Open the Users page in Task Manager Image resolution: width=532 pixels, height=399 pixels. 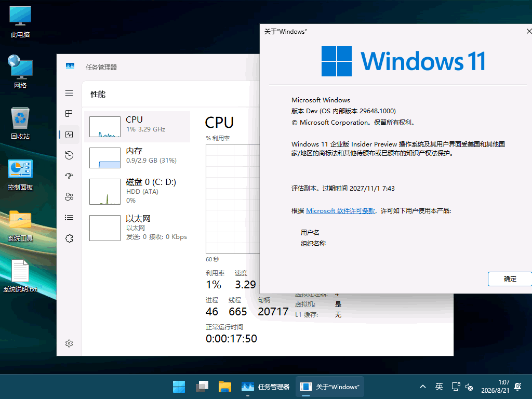click(x=69, y=197)
